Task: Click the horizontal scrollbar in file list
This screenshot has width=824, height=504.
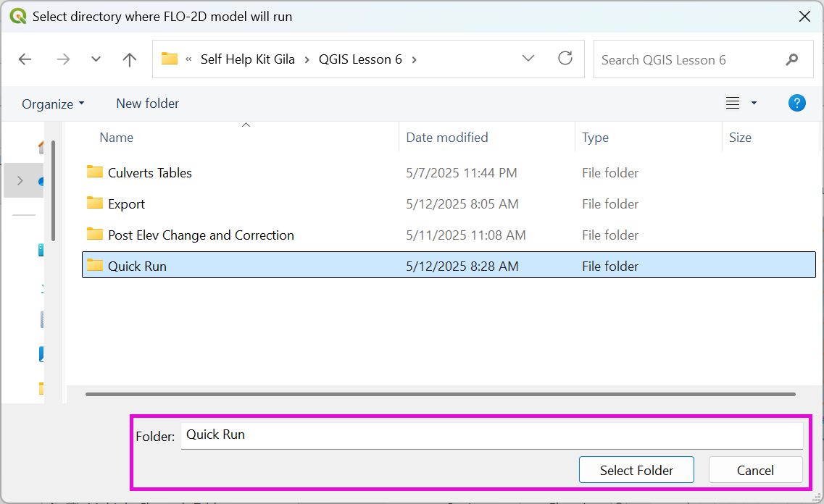Action: 440,394
